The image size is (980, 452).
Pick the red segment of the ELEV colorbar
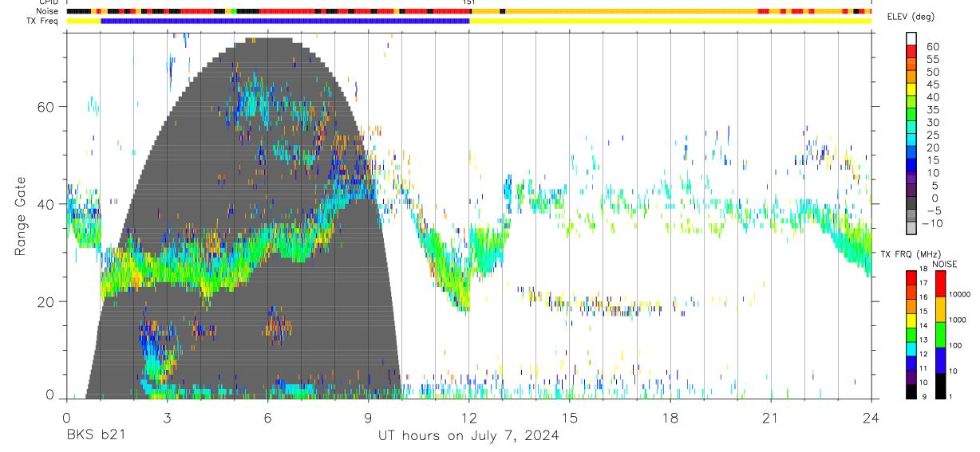[x=911, y=51]
